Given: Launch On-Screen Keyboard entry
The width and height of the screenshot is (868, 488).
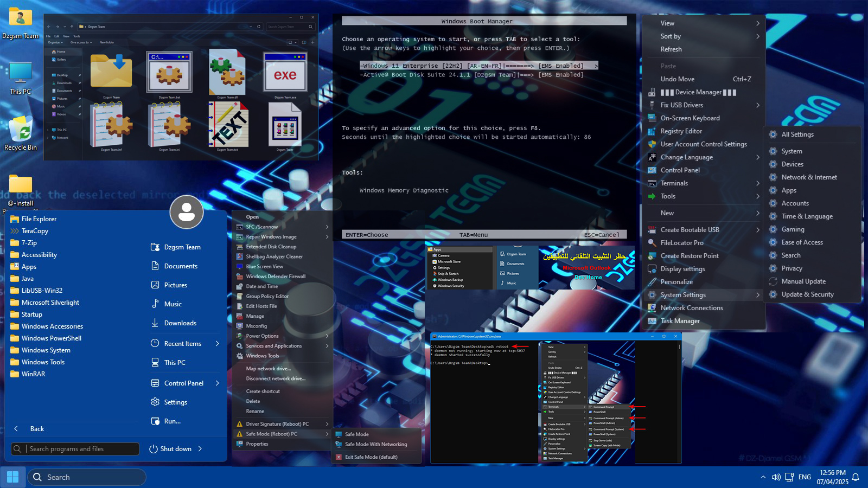Looking at the screenshot, I should [704, 118].
